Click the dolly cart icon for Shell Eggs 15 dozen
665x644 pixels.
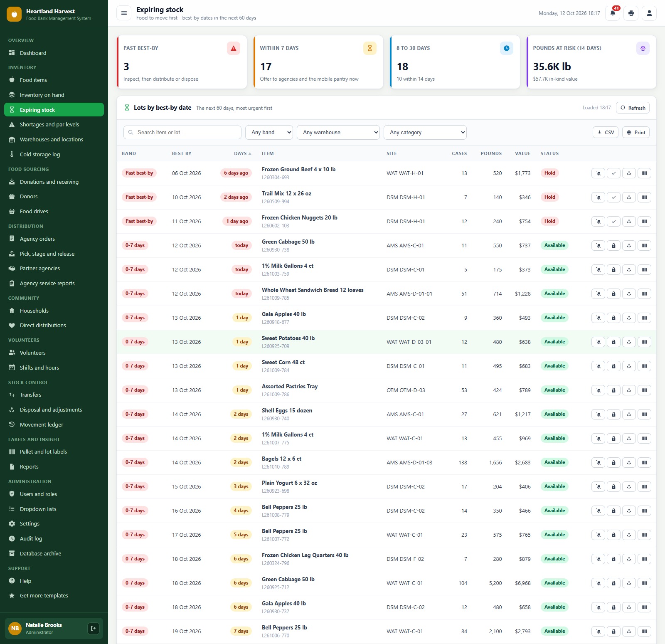click(x=598, y=415)
